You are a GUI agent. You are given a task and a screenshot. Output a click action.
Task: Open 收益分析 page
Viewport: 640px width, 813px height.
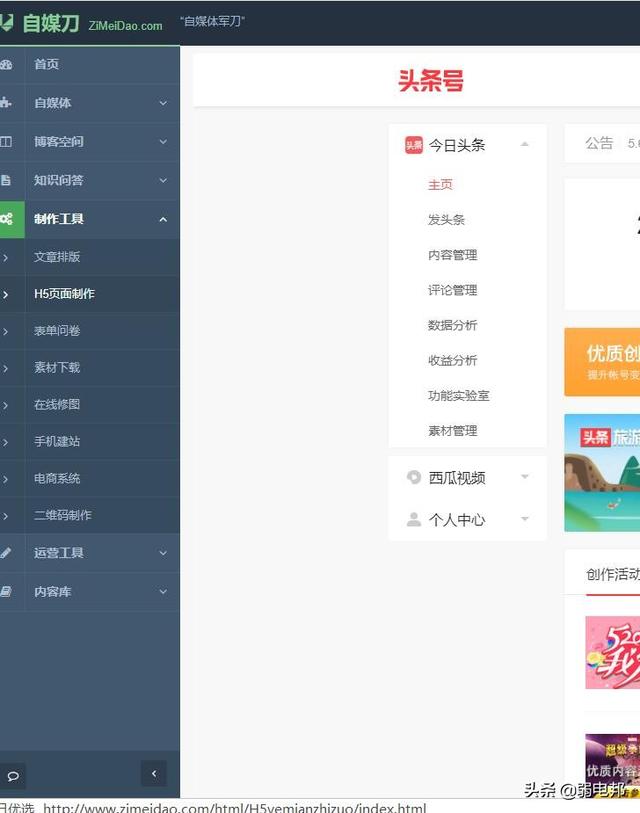(x=452, y=361)
